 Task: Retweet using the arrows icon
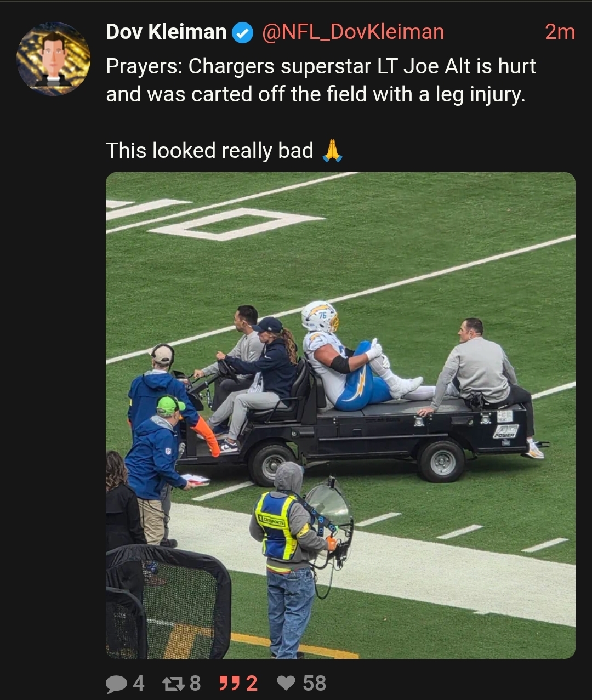(x=174, y=684)
